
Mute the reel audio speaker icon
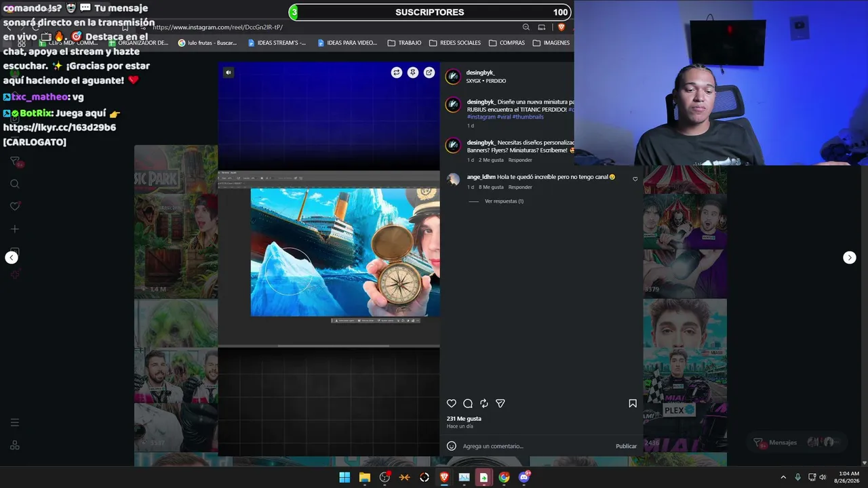coord(229,73)
